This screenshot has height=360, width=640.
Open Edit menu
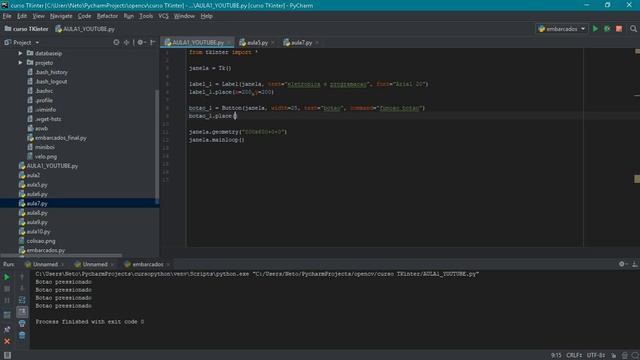pos(22,16)
